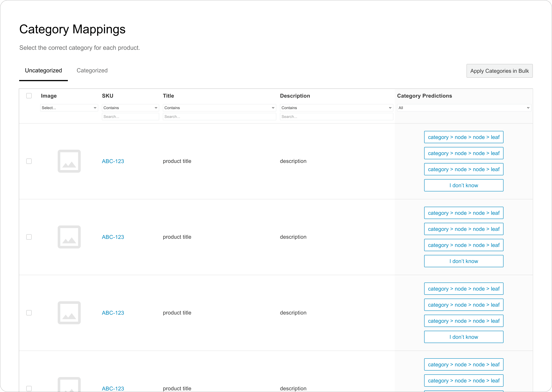Open the SKU Contains filter dropdown
The width and height of the screenshot is (552, 392).
click(x=130, y=108)
